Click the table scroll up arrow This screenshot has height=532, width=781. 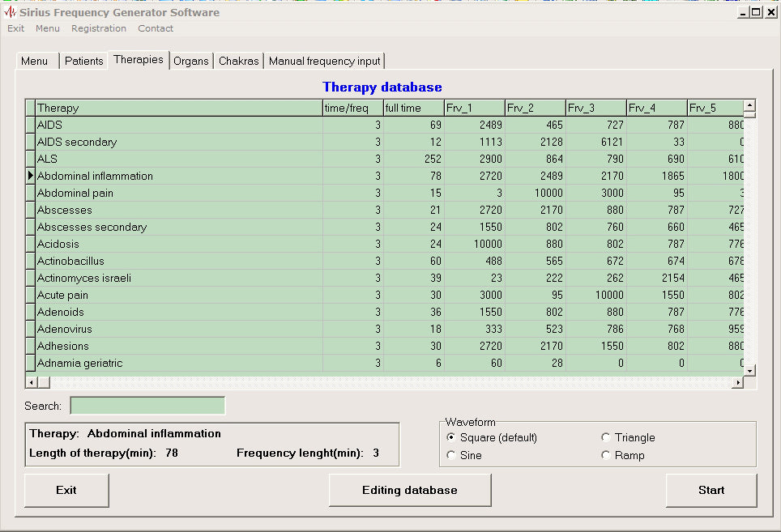click(x=749, y=105)
